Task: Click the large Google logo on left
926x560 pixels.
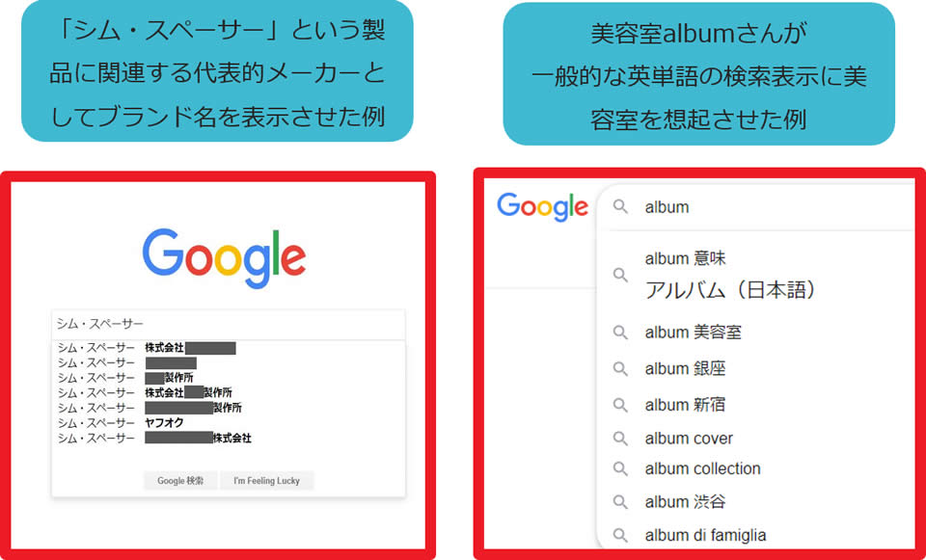Action: (x=224, y=258)
